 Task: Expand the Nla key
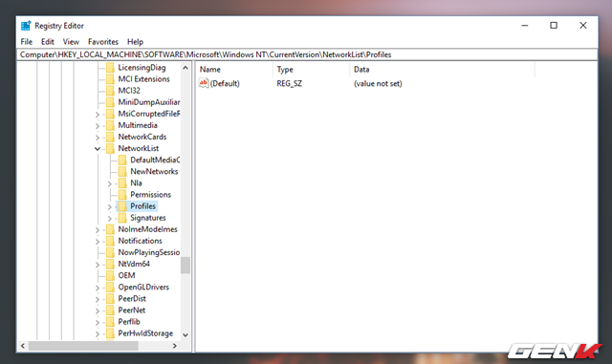coord(110,183)
